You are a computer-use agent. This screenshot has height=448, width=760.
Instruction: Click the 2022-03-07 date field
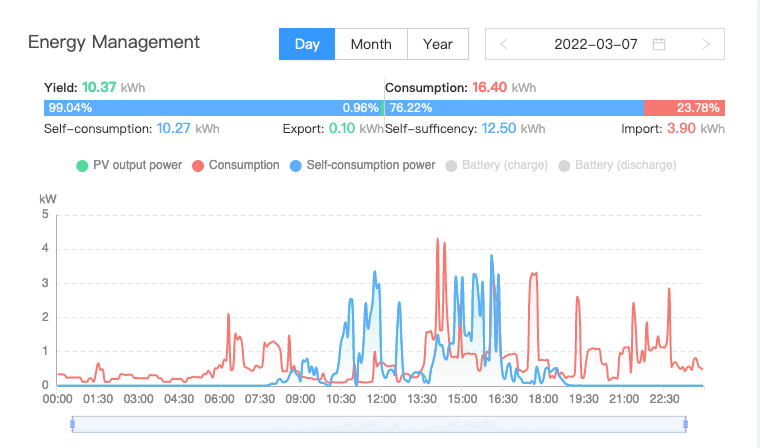tap(605, 44)
